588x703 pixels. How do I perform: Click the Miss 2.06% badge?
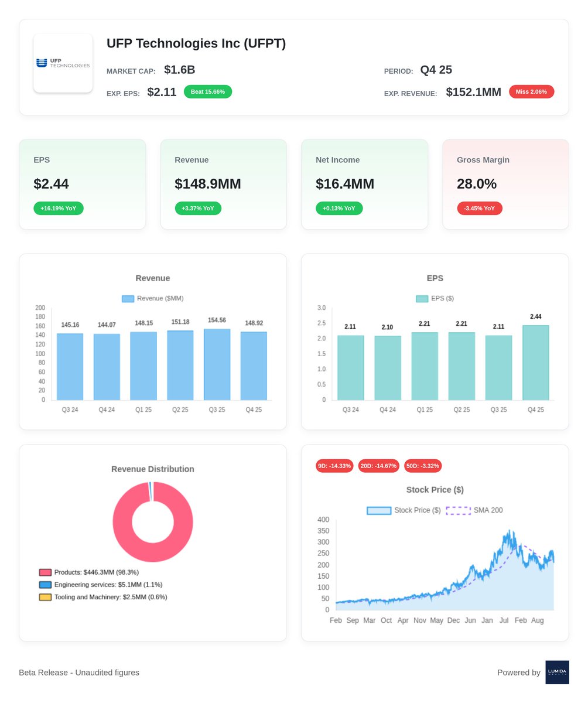tap(531, 91)
